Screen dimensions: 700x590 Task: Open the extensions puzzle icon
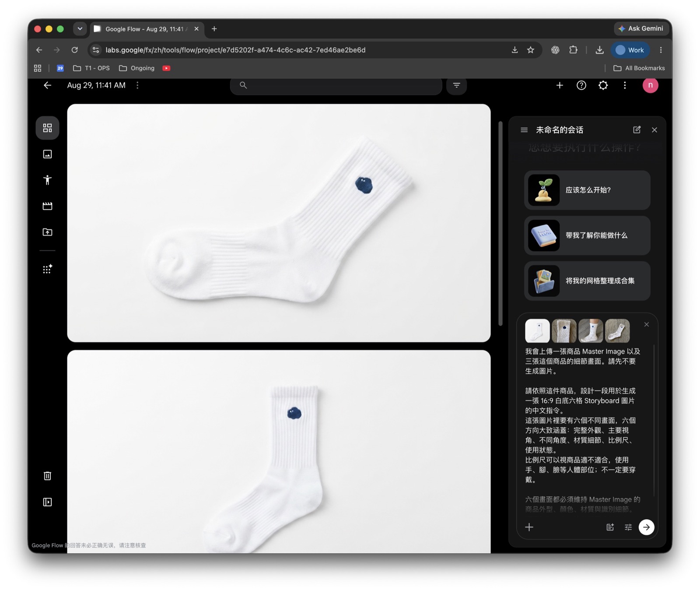coord(573,50)
